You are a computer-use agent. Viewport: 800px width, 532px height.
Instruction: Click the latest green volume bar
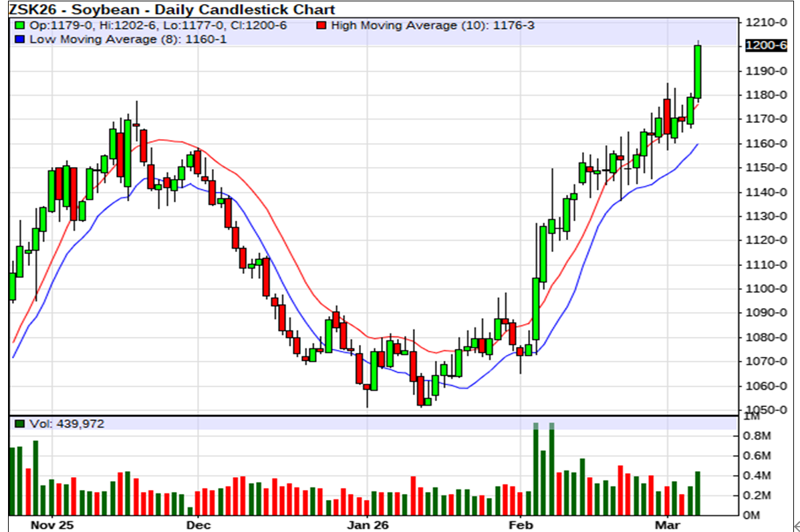[x=698, y=493]
